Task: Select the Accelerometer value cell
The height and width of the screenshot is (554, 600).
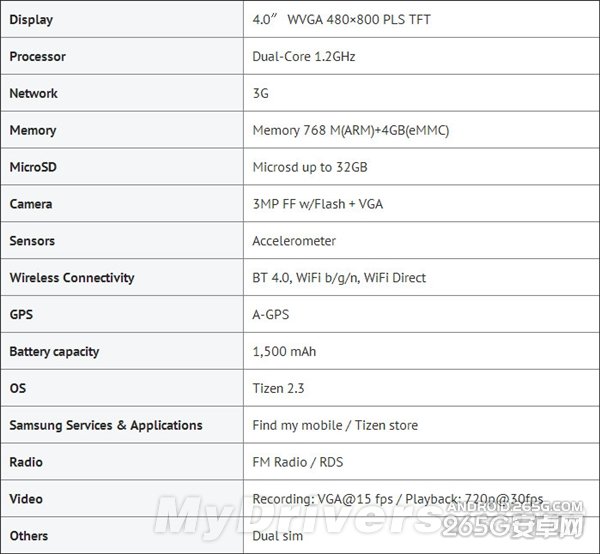Action: 294,241
